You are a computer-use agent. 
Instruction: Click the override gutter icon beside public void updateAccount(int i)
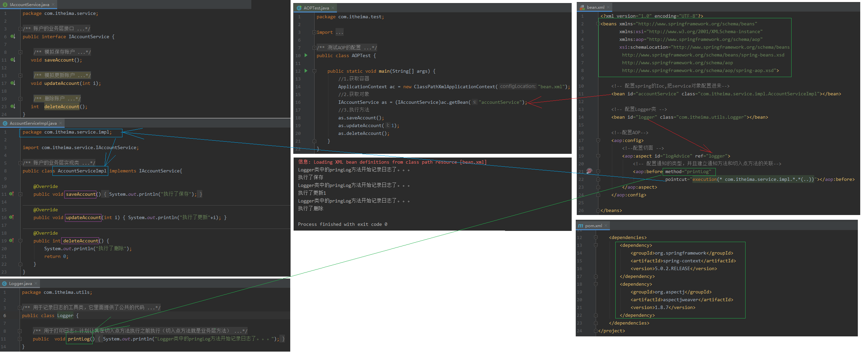(x=12, y=217)
